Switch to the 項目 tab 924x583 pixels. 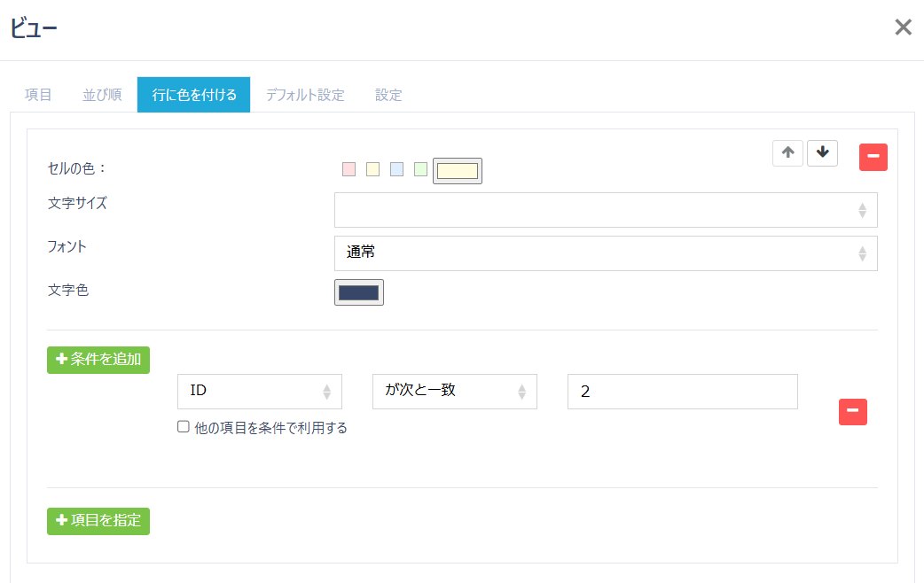[38, 95]
